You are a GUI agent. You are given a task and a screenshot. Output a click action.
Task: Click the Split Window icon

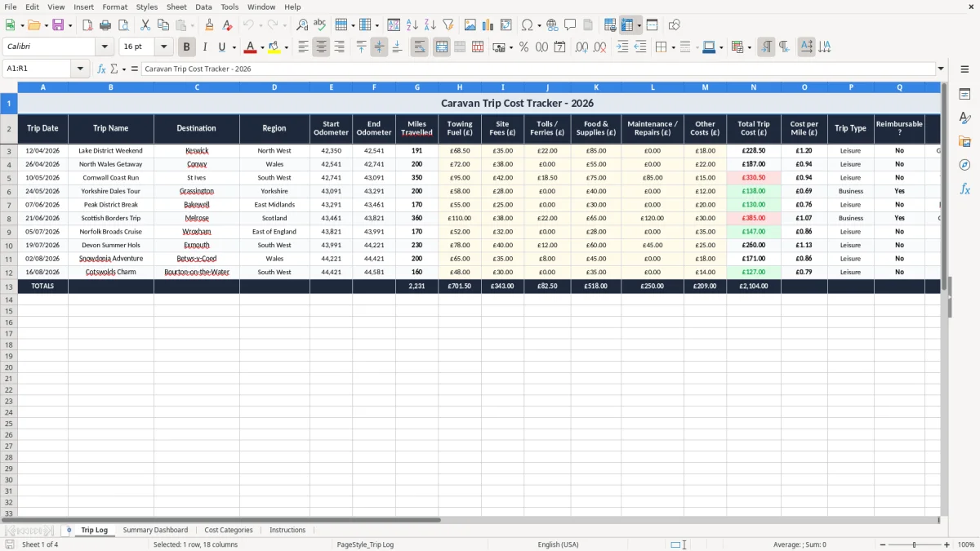point(652,25)
